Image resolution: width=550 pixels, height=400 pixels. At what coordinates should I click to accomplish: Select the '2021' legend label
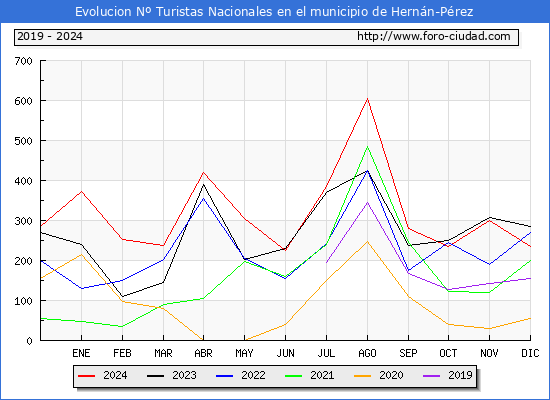[322, 375]
